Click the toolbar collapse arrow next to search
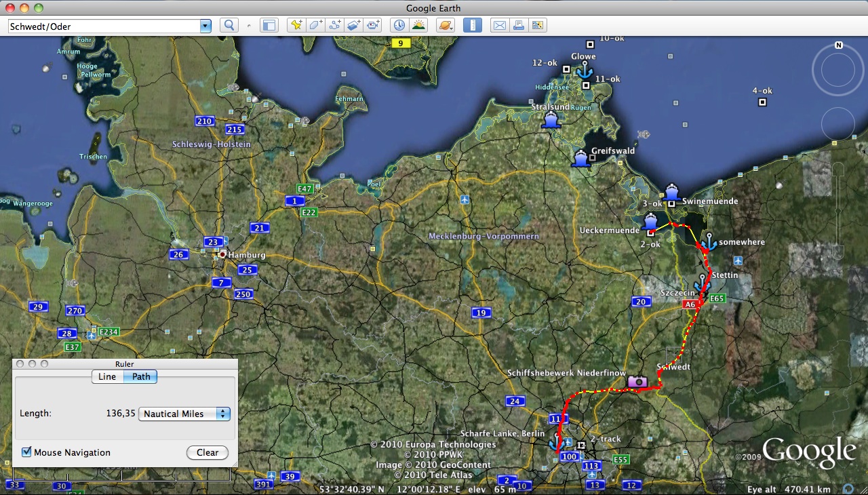Screen dimensions: 868x495 coord(248,26)
